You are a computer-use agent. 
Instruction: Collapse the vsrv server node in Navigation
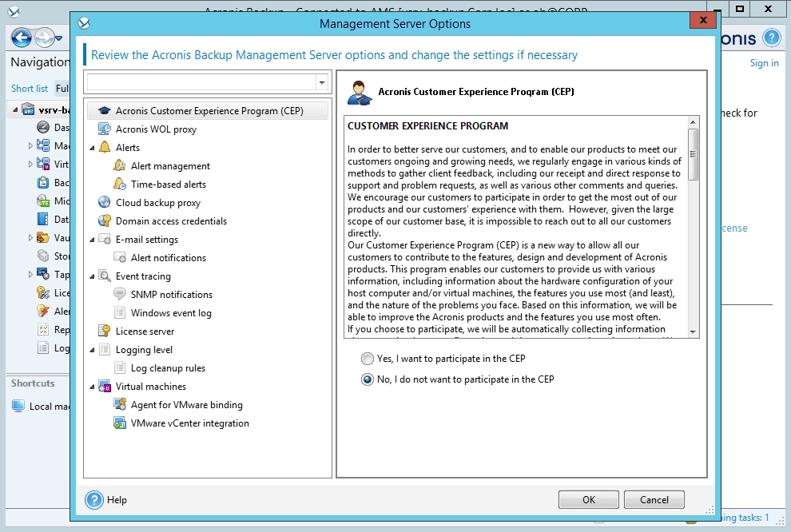click(x=14, y=110)
